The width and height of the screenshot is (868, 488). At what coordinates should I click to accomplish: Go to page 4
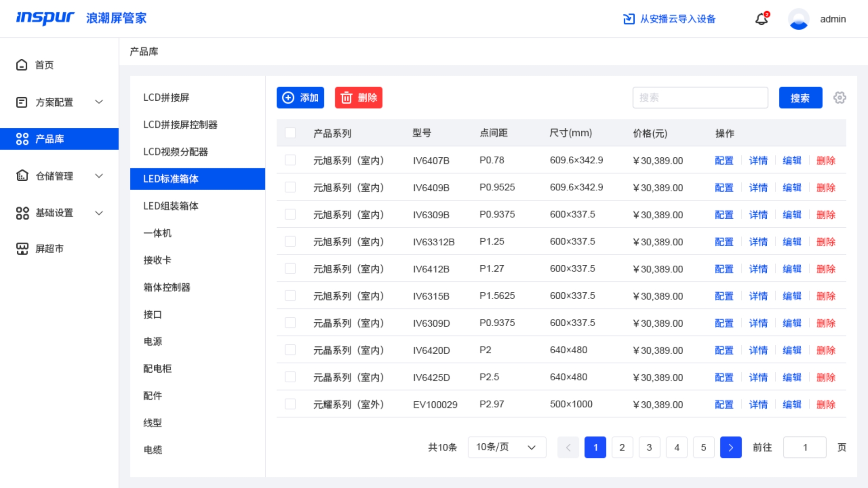pyautogui.click(x=676, y=447)
